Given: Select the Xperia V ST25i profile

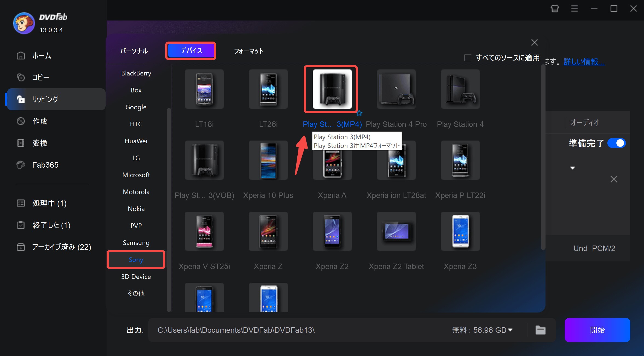Looking at the screenshot, I should click(x=204, y=231).
